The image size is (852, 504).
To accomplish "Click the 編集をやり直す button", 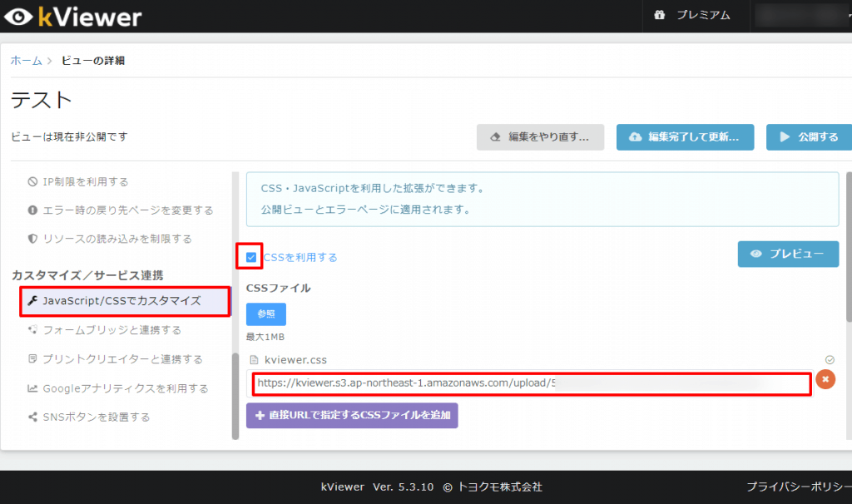I will [x=540, y=137].
